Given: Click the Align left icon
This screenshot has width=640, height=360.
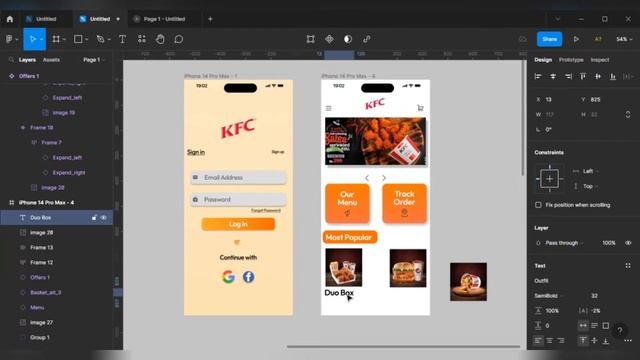Looking at the screenshot, I should click(538, 76).
